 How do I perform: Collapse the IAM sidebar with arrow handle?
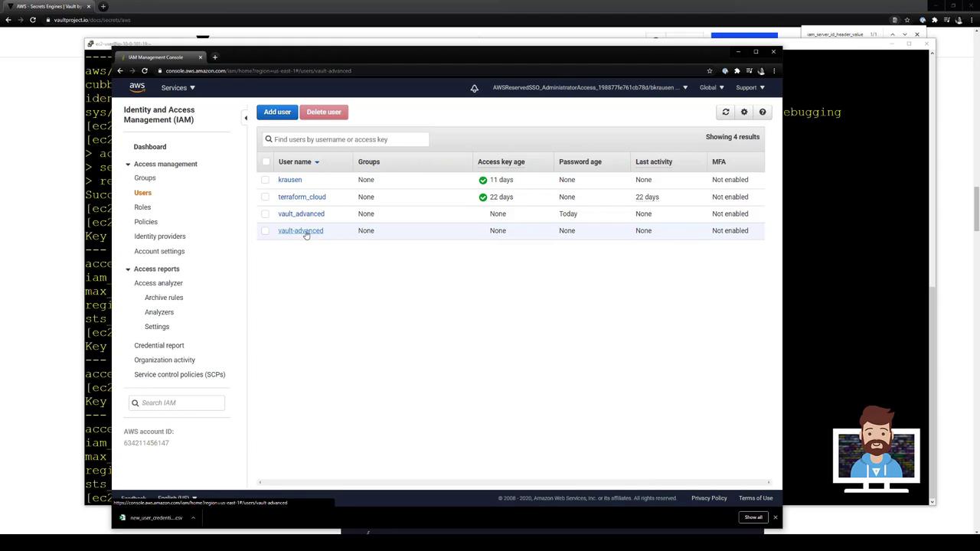[x=246, y=118]
